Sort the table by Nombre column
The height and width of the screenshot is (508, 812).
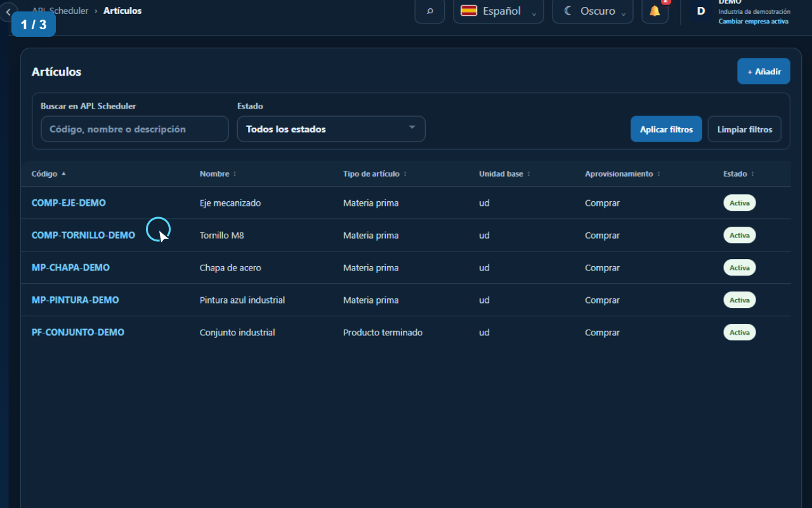[x=218, y=174]
